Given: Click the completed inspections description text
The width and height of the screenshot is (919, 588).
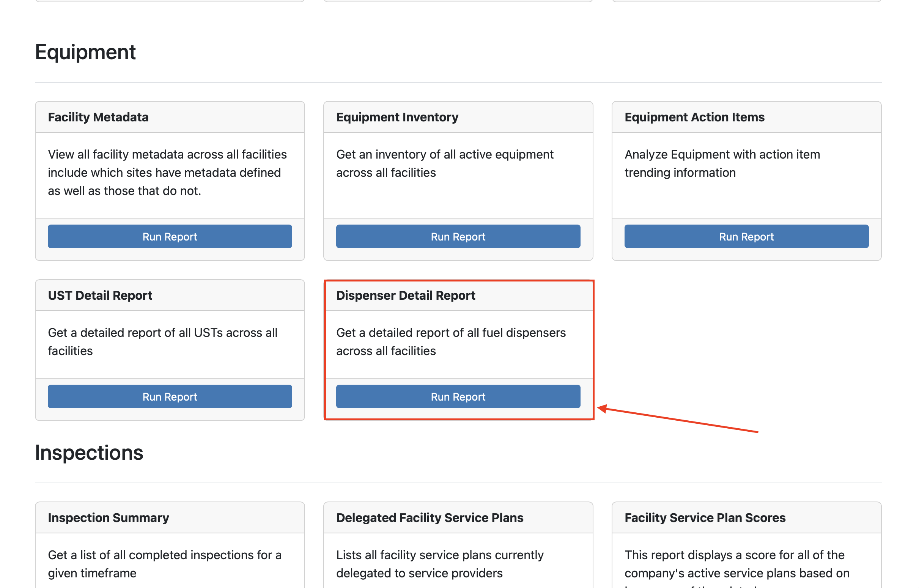Looking at the screenshot, I should [165, 564].
